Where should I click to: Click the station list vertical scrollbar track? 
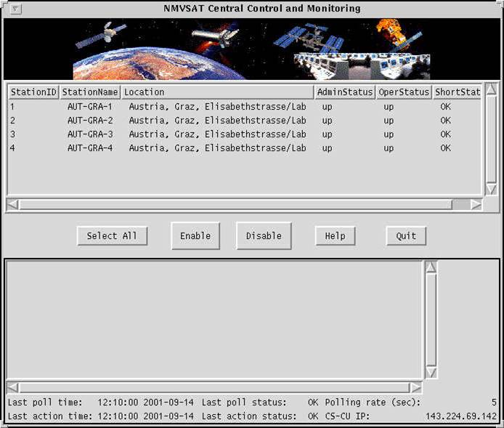(x=491, y=140)
